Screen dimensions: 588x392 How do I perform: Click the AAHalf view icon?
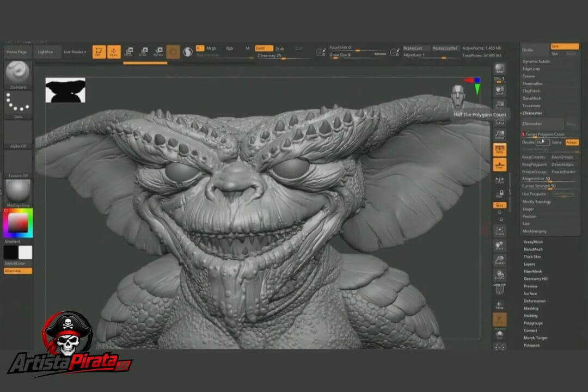[x=499, y=134]
